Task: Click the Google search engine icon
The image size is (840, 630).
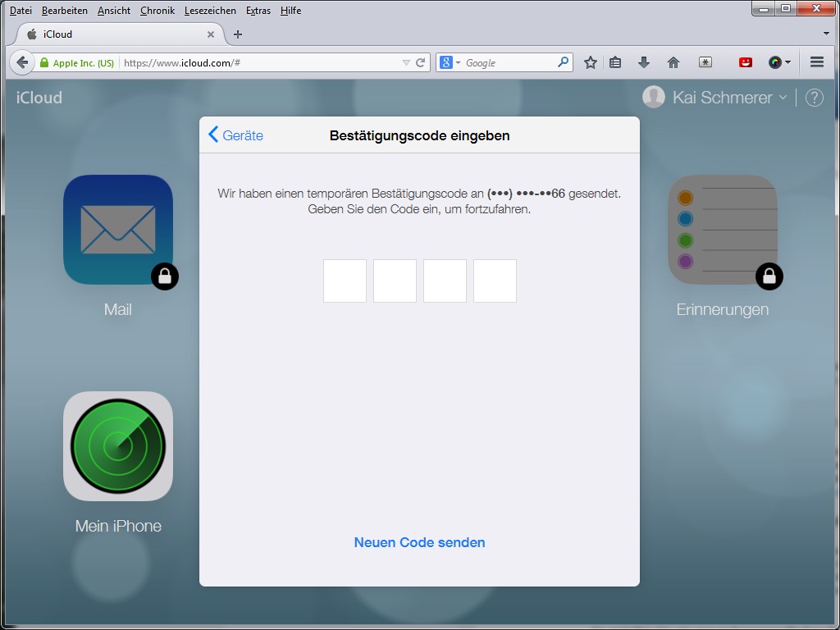Action: [x=445, y=62]
